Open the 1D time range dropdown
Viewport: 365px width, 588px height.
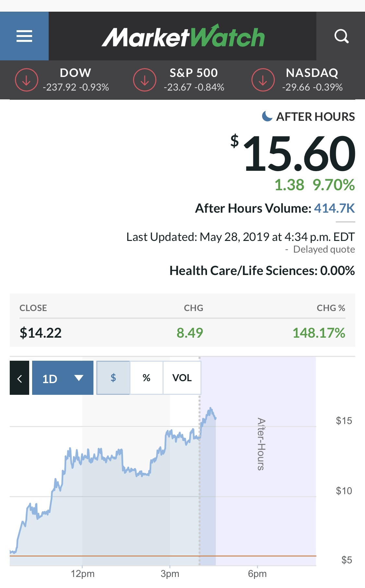tap(63, 378)
